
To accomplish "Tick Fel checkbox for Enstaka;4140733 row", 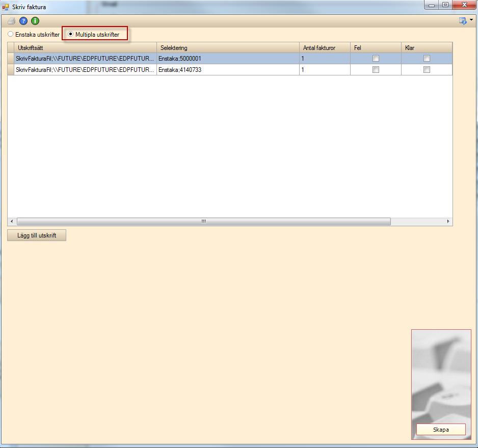I will pos(376,69).
